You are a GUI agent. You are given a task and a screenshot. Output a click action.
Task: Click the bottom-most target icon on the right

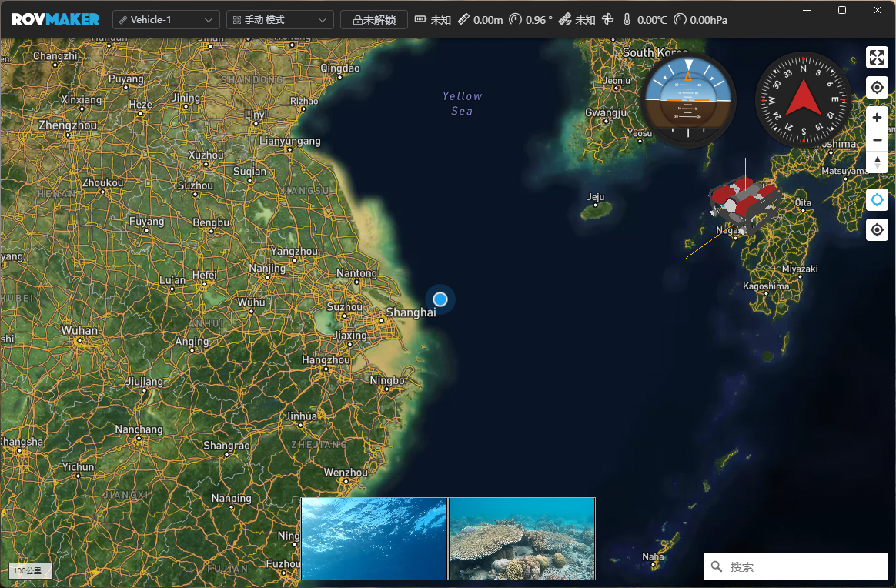877,229
